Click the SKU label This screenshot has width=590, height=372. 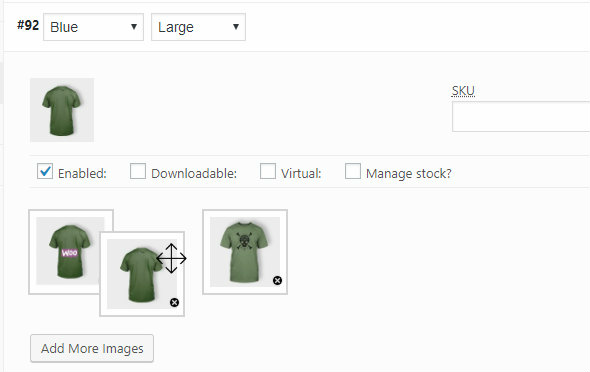[463, 91]
